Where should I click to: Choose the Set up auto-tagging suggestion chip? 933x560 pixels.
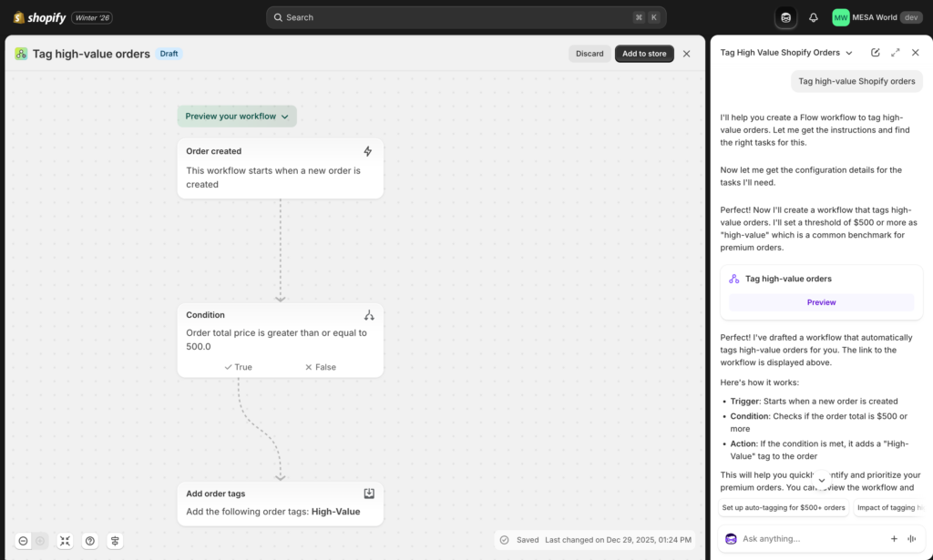pyautogui.click(x=783, y=507)
